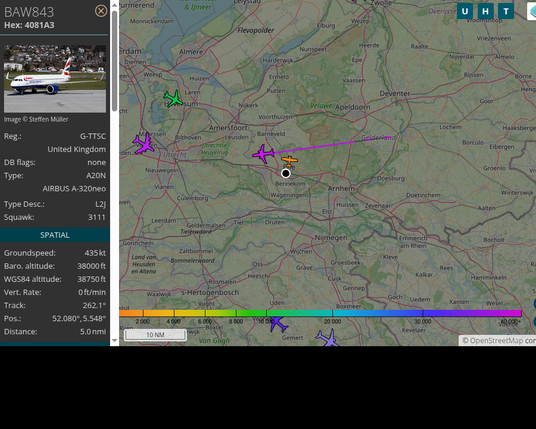Toggle the H map button
536x429 pixels.
point(485,11)
